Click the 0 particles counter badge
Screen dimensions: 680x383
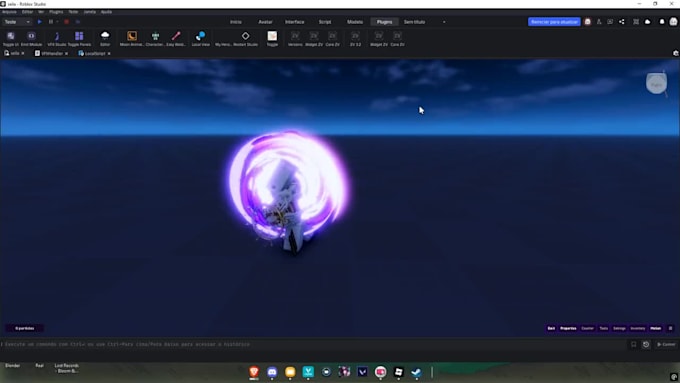tap(25, 328)
